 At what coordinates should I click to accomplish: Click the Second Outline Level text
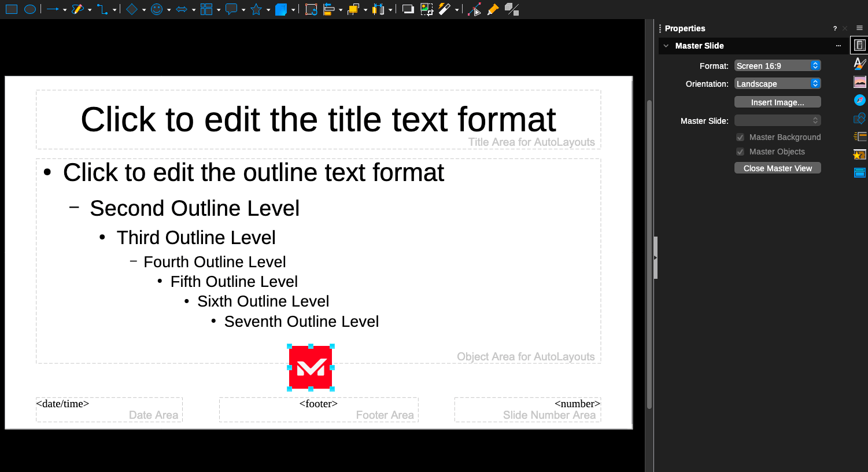coord(194,208)
